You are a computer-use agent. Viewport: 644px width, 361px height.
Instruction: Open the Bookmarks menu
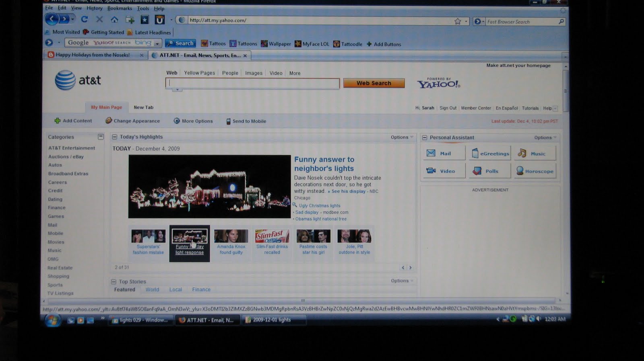click(x=120, y=8)
